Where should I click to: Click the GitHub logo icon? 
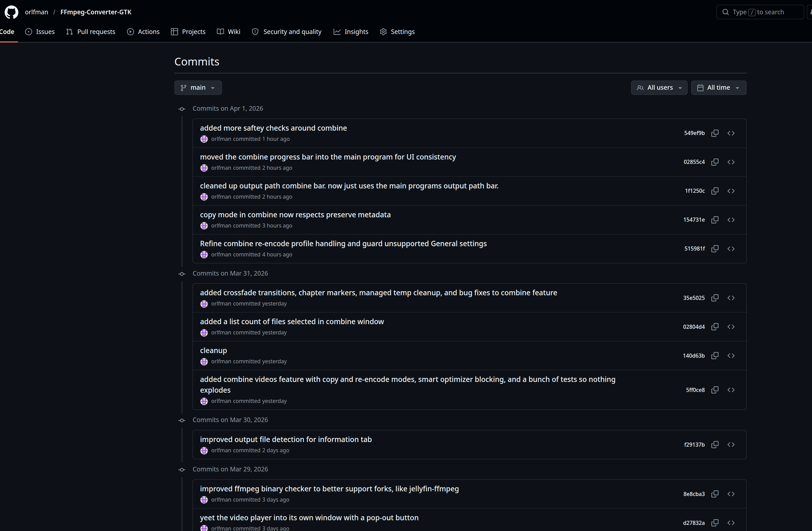click(11, 12)
